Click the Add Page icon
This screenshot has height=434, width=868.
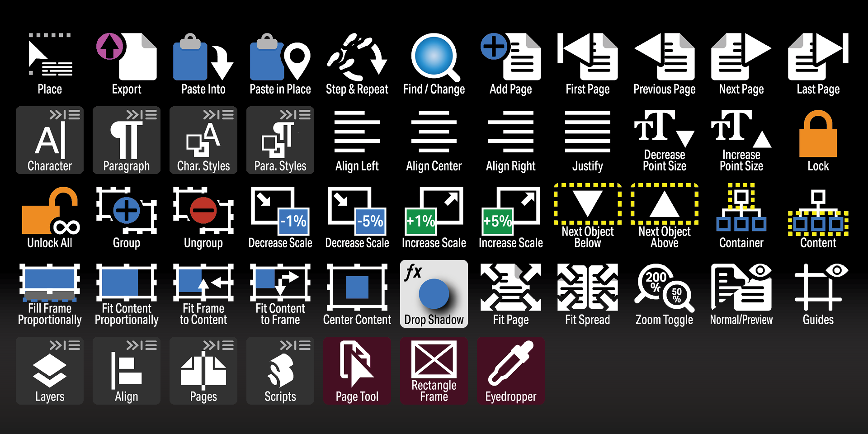tap(511, 57)
